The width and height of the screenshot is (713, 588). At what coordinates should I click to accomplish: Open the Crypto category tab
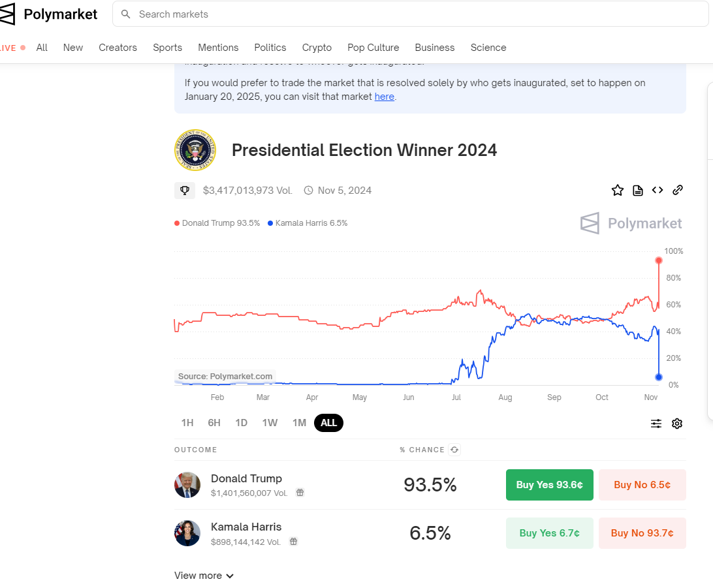click(x=317, y=48)
